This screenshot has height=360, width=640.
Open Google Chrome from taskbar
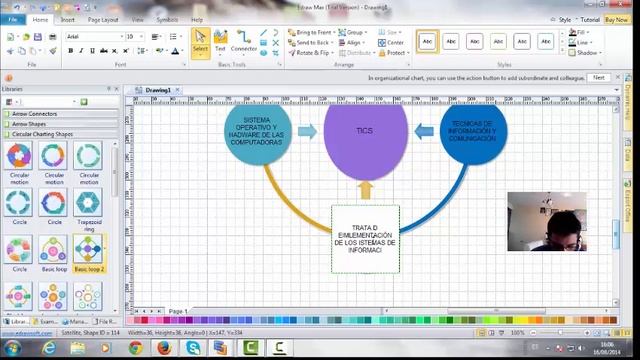click(x=136, y=348)
